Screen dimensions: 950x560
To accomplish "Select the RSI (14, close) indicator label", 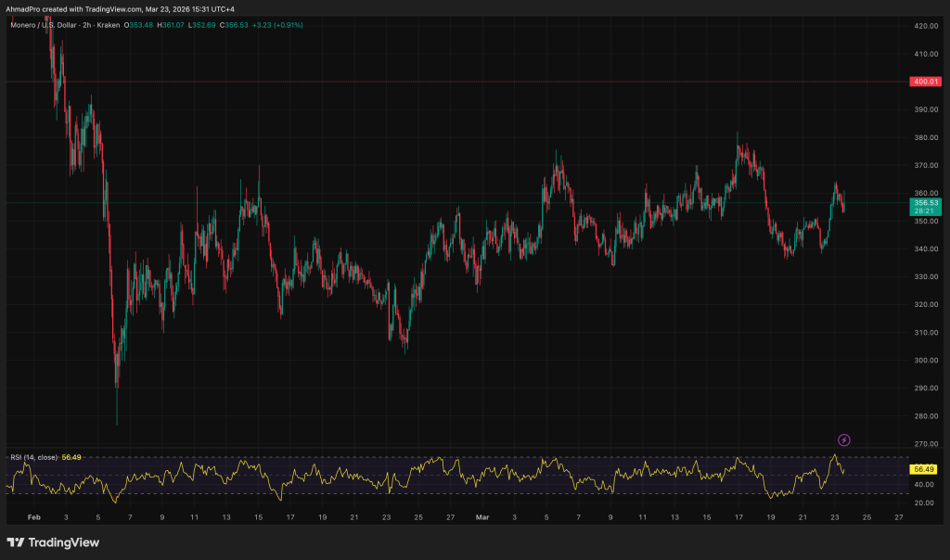I will (32, 457).
